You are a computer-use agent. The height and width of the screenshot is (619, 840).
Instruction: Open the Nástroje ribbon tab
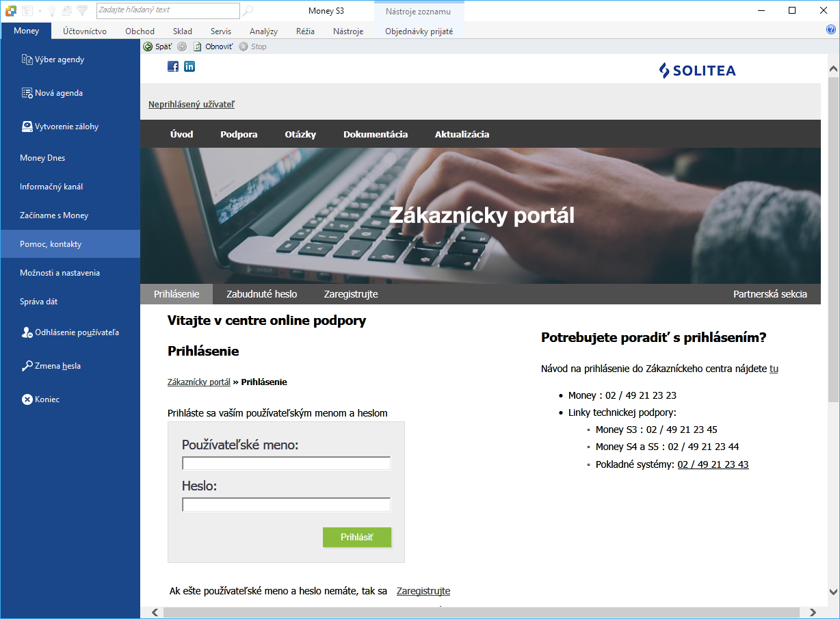click(348, 31)
